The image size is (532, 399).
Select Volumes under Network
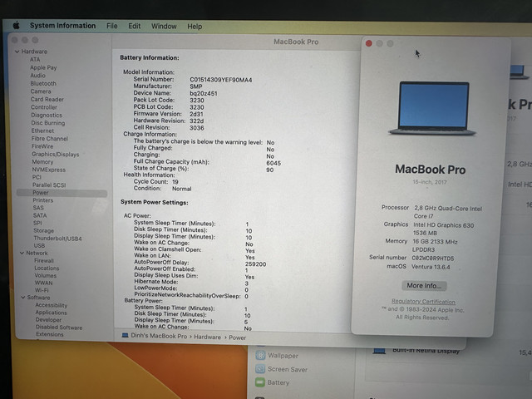[46, 275]
